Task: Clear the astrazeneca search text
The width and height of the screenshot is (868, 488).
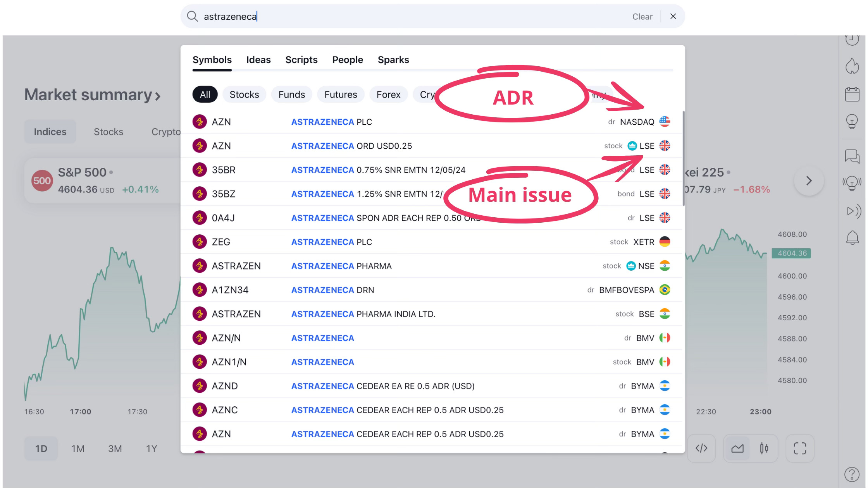Action: tap(642, 17)
